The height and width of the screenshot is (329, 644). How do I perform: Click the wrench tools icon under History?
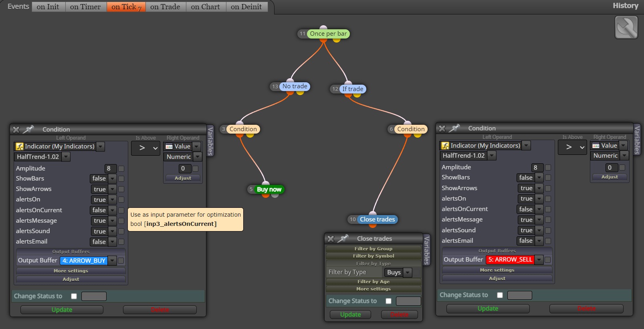[626, 28]
